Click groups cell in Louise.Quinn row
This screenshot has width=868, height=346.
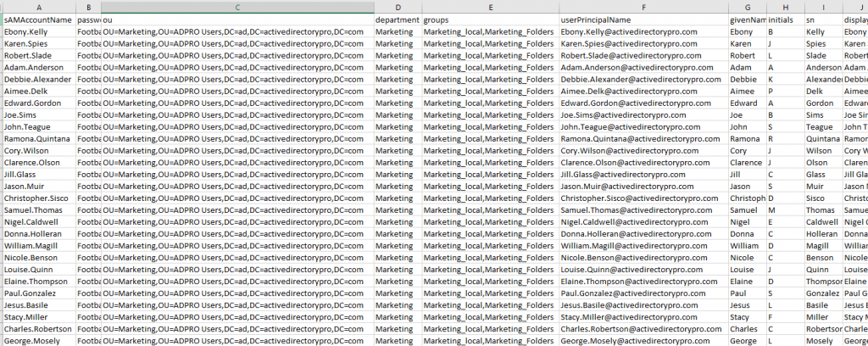[x=490, y=270]
